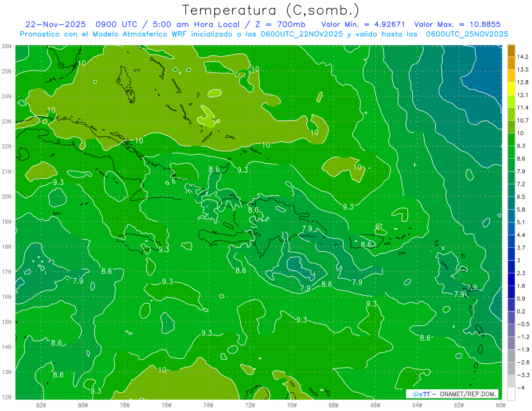Click the "ONAMET/REP.DOM." credit text
Image resolution: width=532 pixels, height=411 pixels.
click(467, 394)
